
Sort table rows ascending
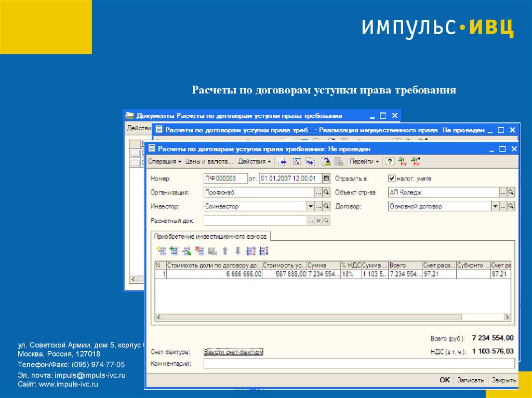click(x=251, y=251)
